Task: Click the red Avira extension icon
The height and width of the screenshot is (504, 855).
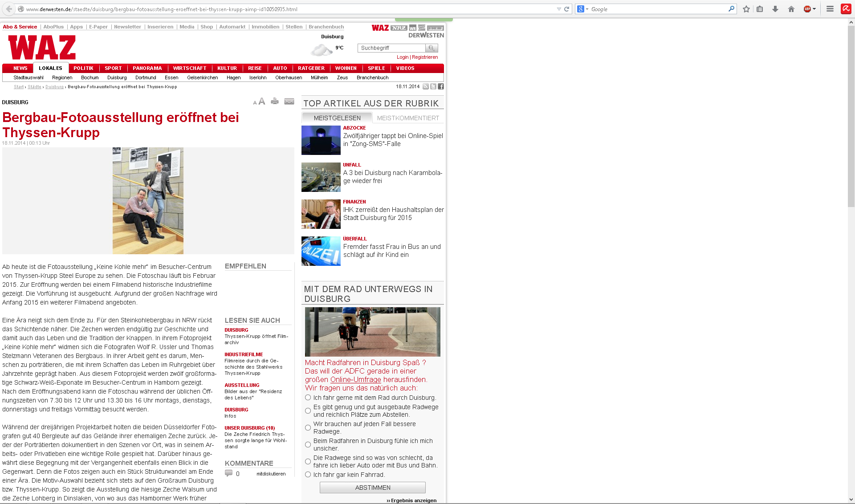Action: [x=846, y=9]
